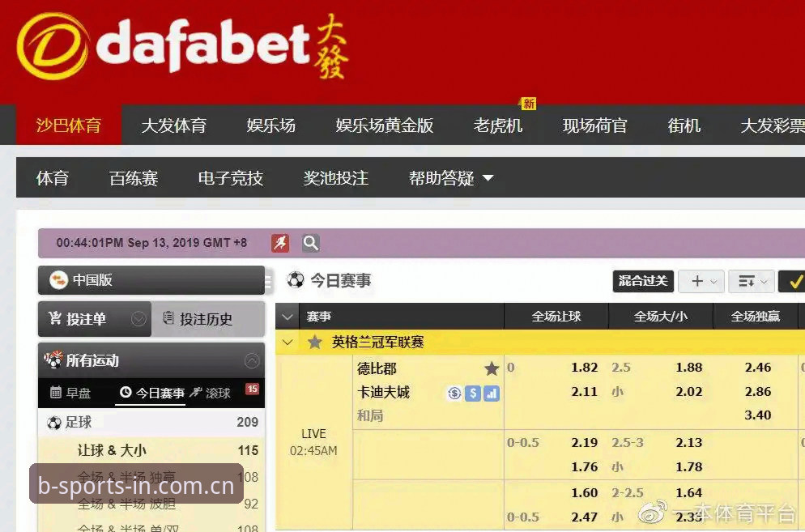Click team name 德比郡

click(x=377, y=368)
